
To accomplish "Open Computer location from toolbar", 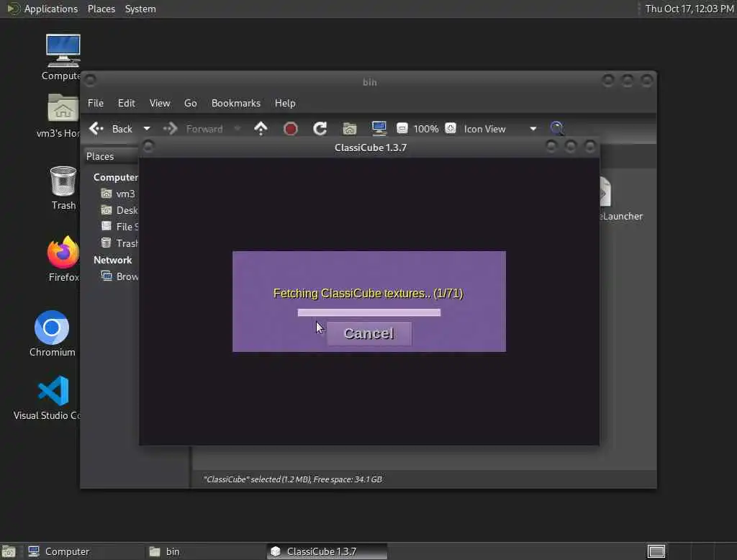I will pyautogui.click(x=379, y=128).
